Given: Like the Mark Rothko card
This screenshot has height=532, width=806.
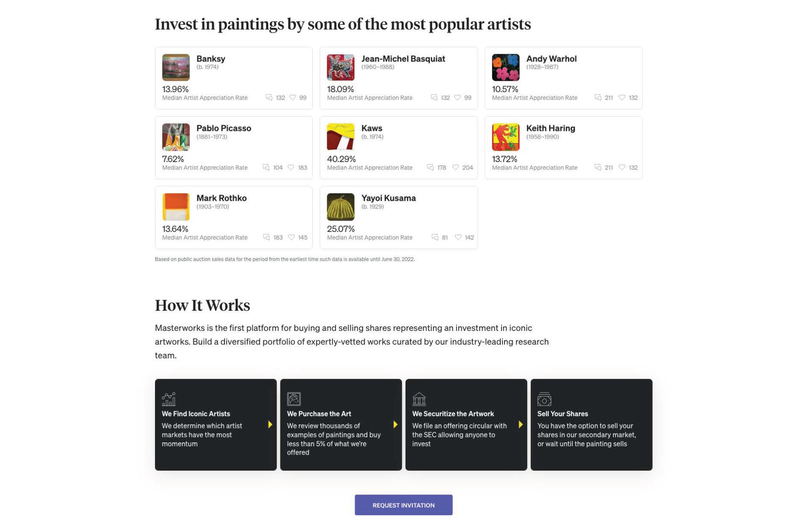Looking at the screenshot, I should pos(291,237).
